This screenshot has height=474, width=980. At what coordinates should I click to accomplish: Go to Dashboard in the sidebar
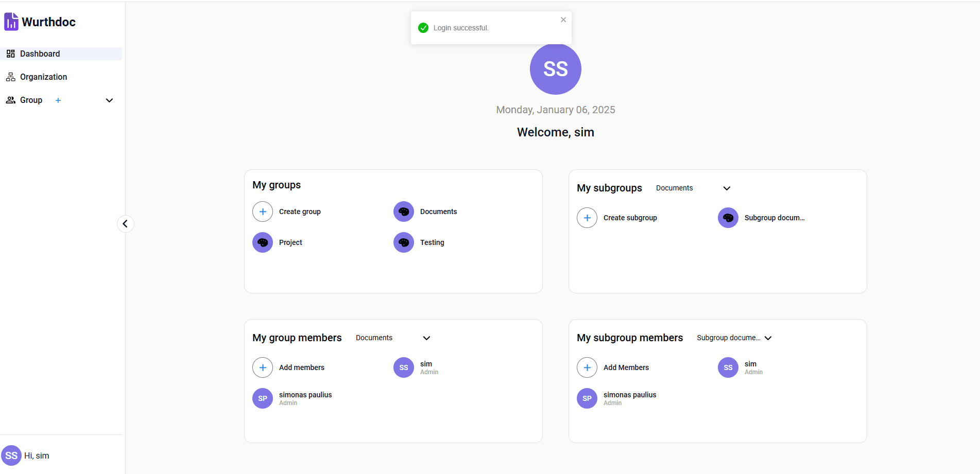[40, 54]
